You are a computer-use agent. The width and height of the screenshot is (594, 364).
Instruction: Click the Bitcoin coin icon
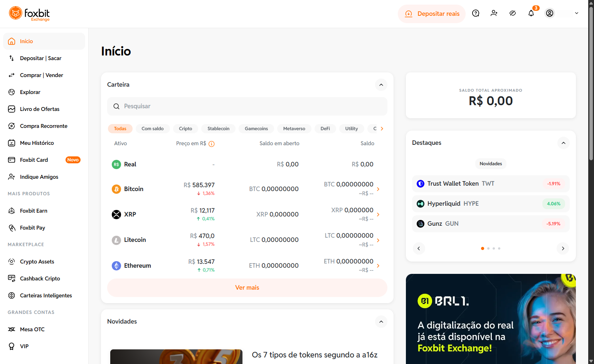click(x=116, y=189)
